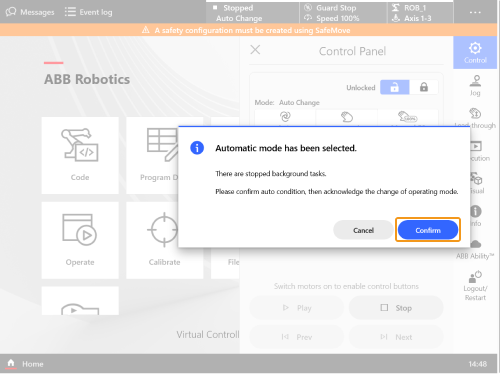Go to Home in bottom bar
The width and height of the screenshot is (500, 374).
point(25,364)
